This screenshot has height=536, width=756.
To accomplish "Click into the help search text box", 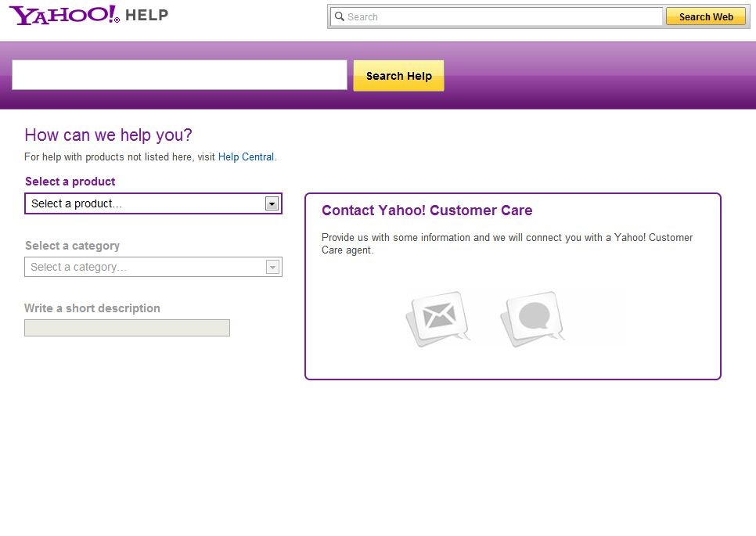I will (179, 75).
